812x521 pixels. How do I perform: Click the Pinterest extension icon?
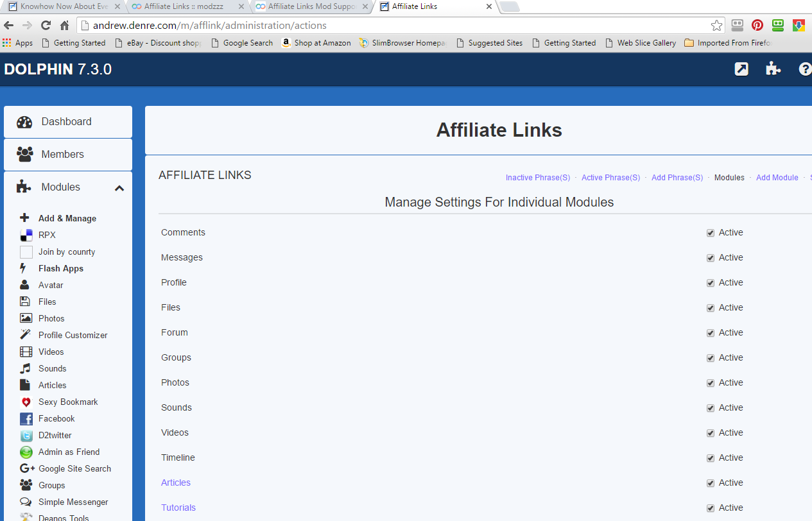point(757,26)
